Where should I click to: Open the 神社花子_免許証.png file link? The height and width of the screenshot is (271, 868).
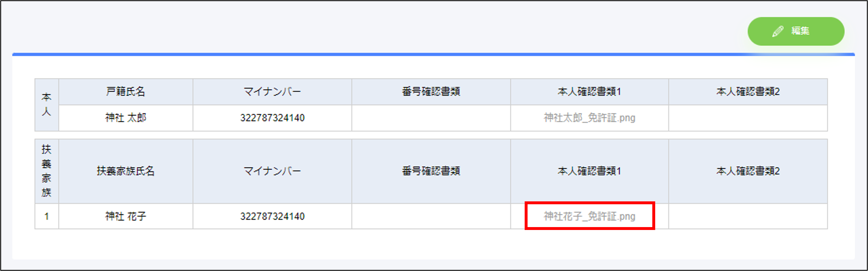coord(589,216)
